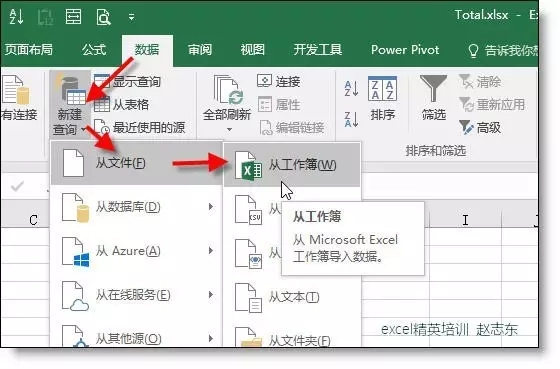The image size is (560, 369).
Task: Toggle the 筛选 funnel filter
Action: tap(433, 98)
